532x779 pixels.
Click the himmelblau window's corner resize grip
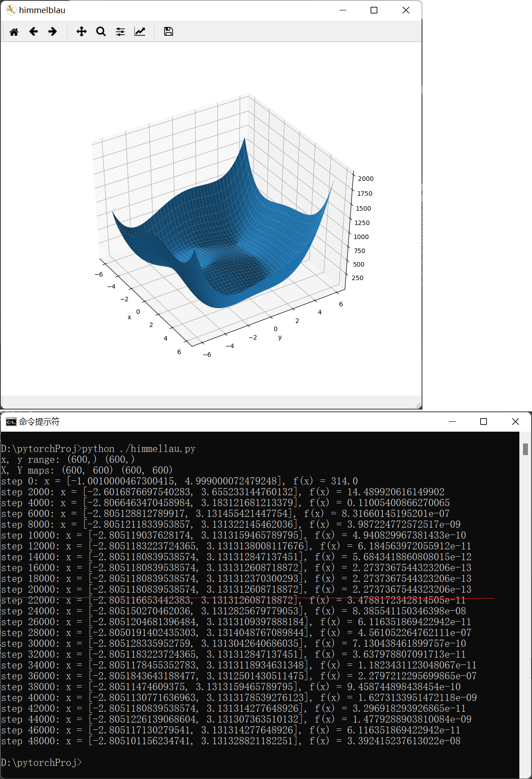[x=418, y=405]
